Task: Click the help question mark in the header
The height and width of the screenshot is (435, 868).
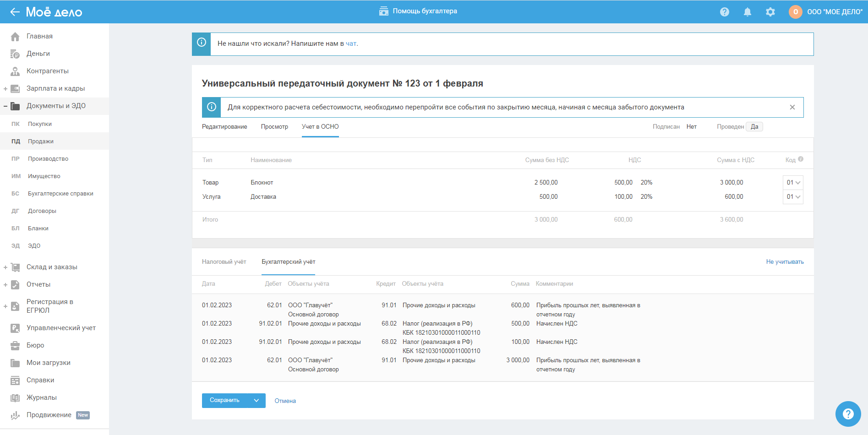Action: (724, 12)
